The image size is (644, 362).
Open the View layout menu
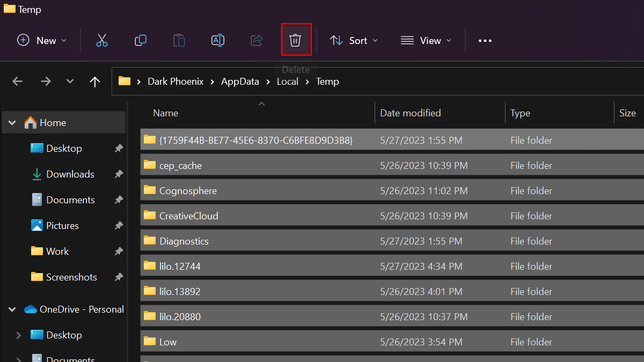426,40
